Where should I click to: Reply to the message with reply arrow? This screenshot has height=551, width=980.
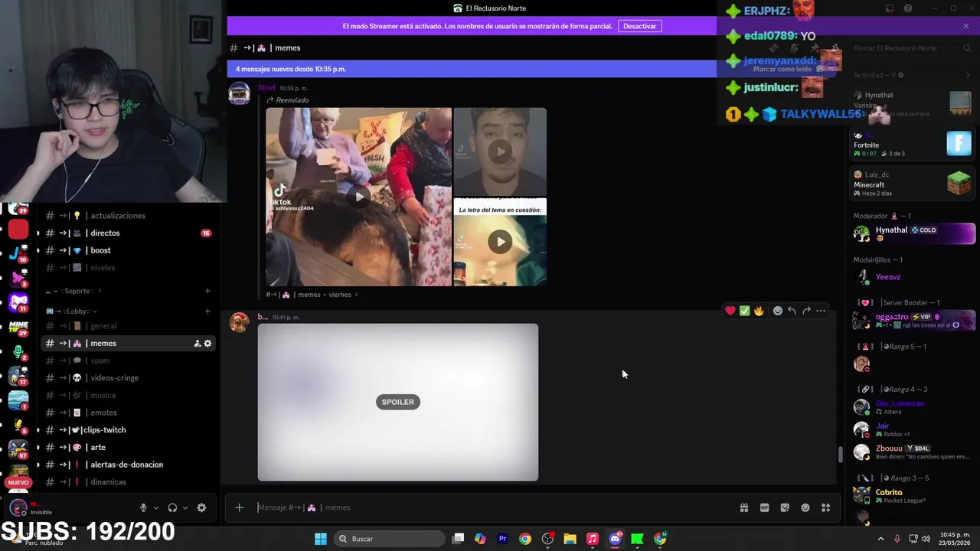792,311
